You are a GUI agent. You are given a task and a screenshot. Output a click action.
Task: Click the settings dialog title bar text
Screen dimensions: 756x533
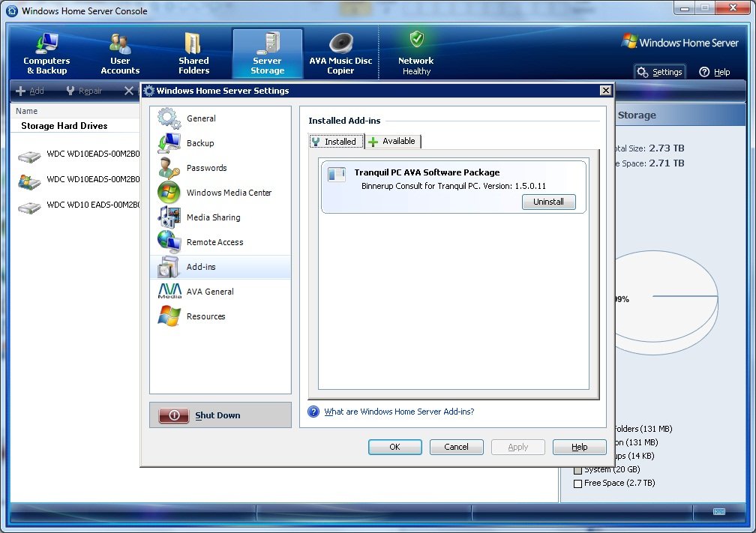223,91
